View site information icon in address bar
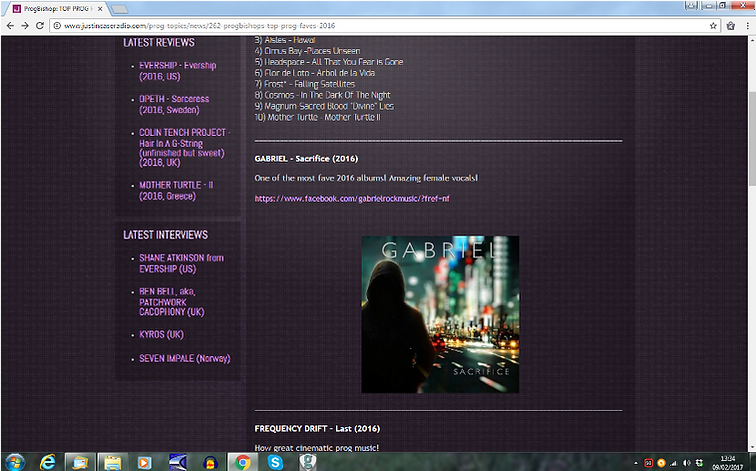 (x=57, y=26)
